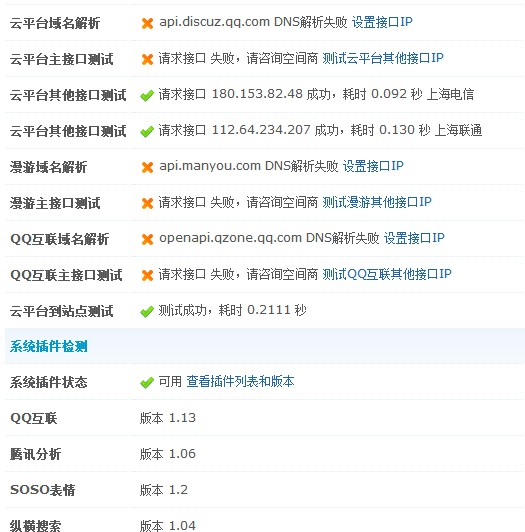This screenshot has height=532, width=525.
Task: Click the green check beside 112.64.234.207
Action: click(x=147, y=131)
